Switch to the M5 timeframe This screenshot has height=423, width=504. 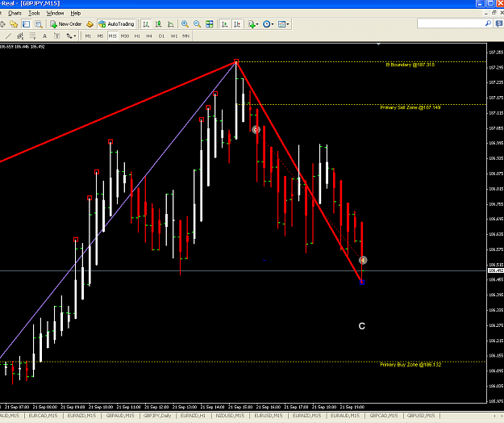[100, 36]
